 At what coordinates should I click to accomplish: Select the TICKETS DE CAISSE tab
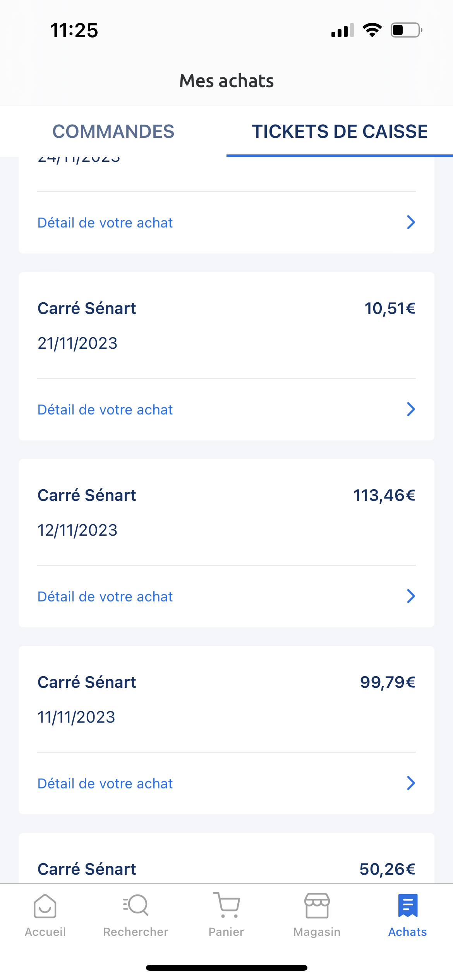tap(340, 132)
